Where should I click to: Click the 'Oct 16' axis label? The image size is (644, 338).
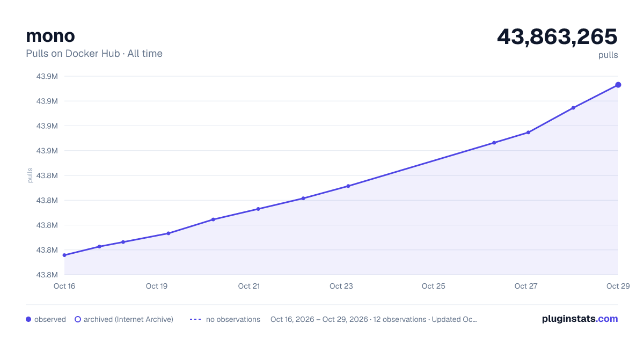coord(64,286)
